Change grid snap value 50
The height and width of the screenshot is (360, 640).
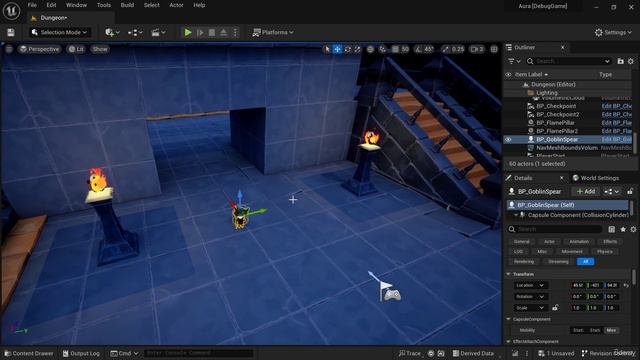405,49
